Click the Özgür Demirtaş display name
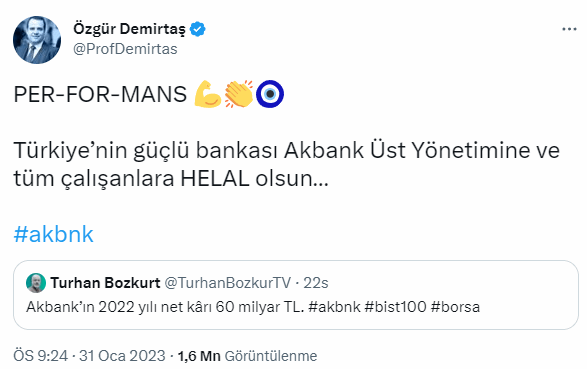Screen dimensions: 587x369 (129, 29)
